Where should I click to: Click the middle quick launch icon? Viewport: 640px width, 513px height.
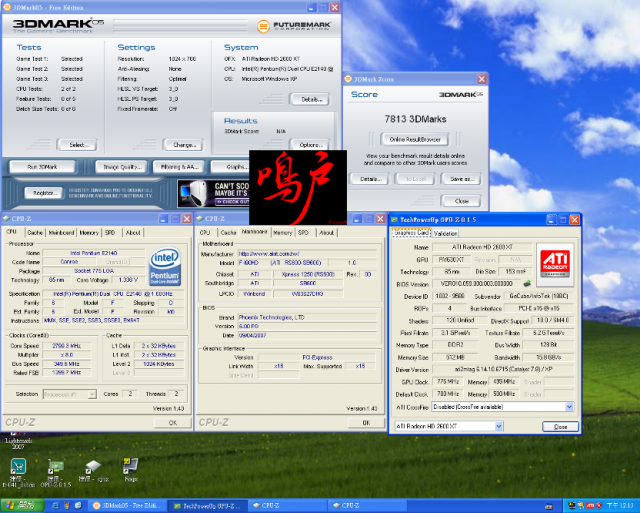click(x=67, y=505)
